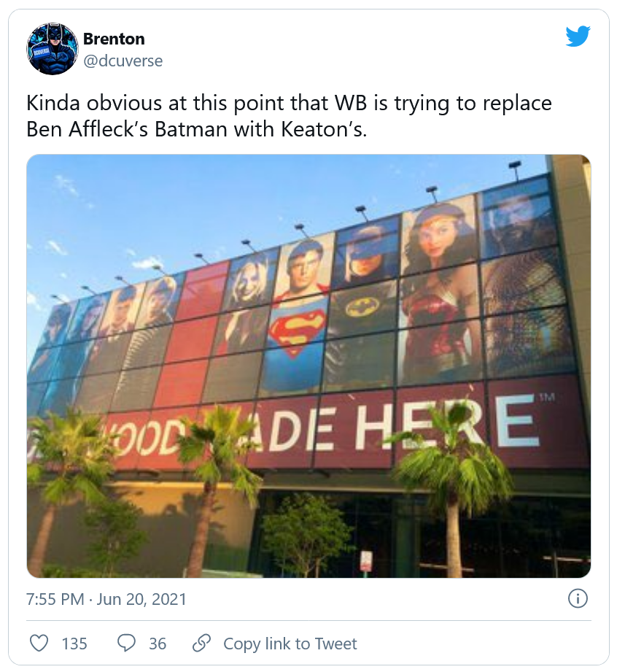Click the chain link icon
617x672 pixels.
point(201,644)
